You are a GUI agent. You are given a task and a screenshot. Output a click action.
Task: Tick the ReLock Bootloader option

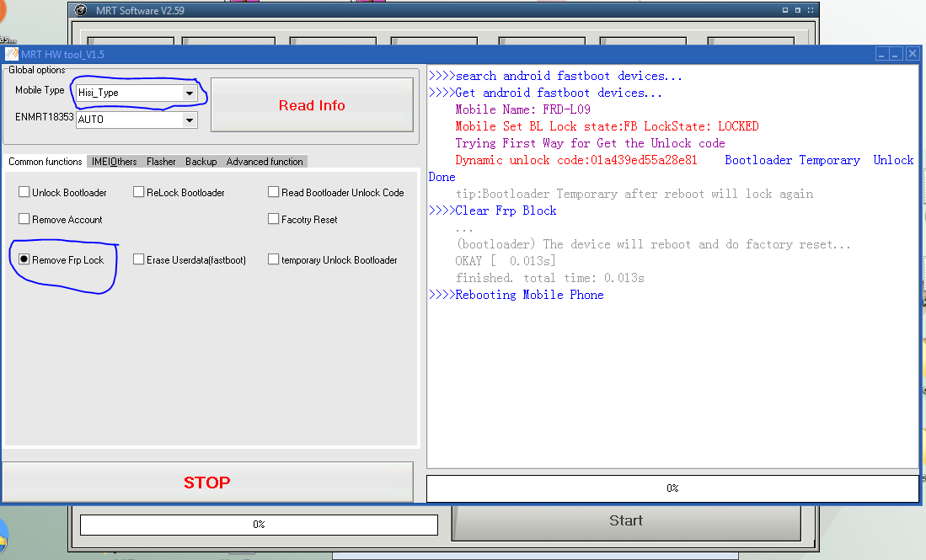[x=139, y=192]
